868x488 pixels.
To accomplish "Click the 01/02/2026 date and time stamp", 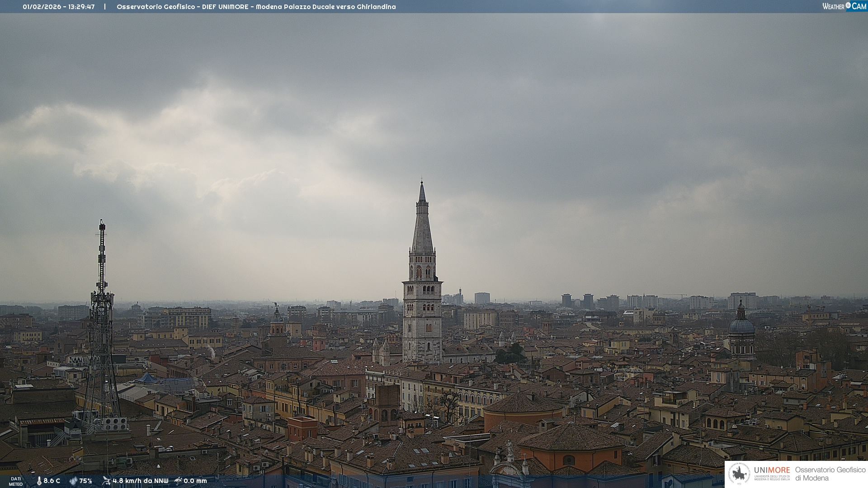I will click(59, 7).
